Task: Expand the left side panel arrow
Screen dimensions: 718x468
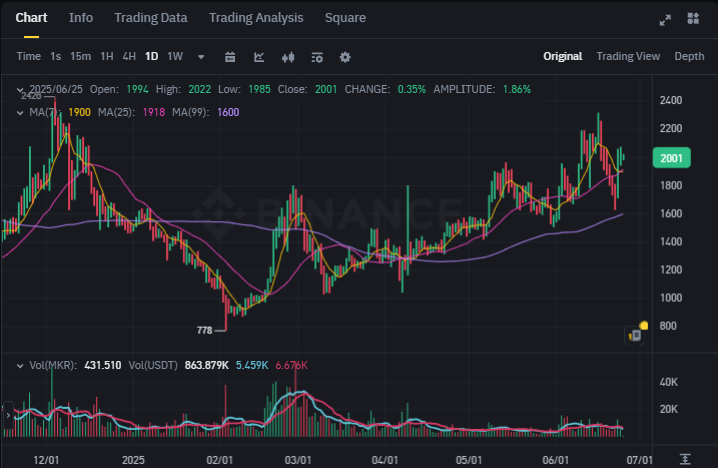Action: click(x=8, y=415)
